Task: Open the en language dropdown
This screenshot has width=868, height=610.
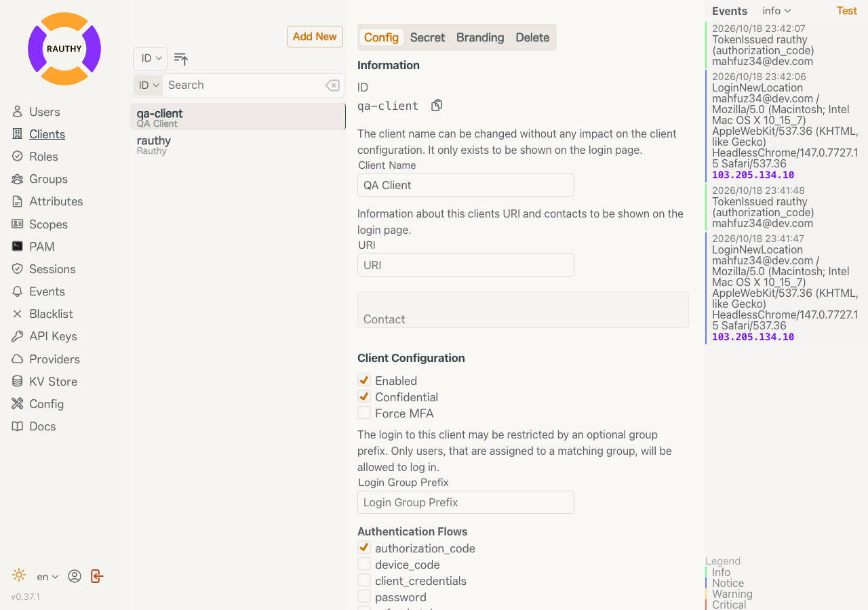Action: (47, 577)
